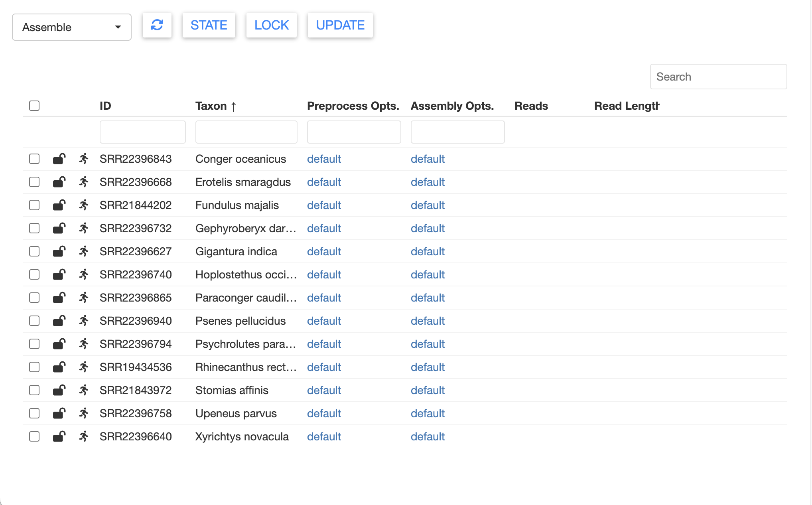Click the ID cell SRR19434536
812x505 pixels.
coord(136,367)
